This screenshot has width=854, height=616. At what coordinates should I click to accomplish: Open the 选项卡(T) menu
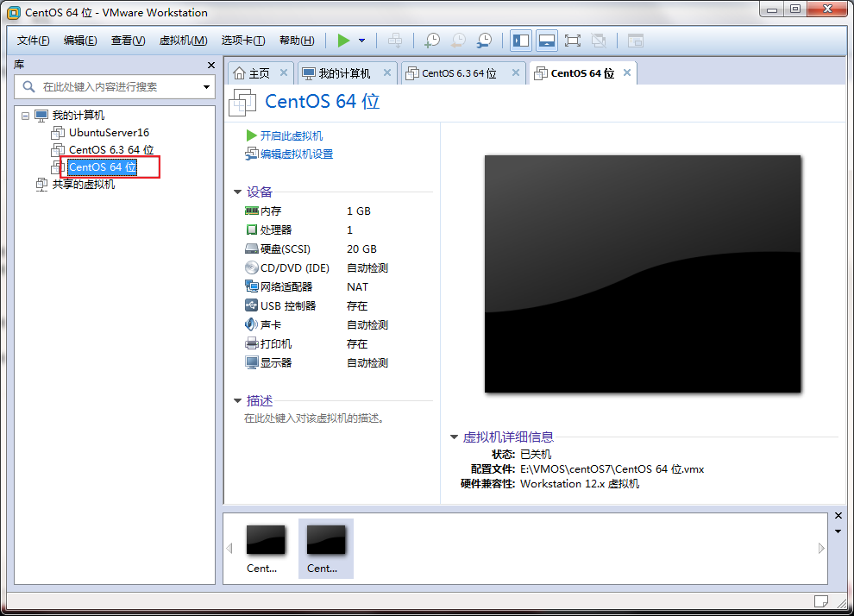[x=243, y=41]
